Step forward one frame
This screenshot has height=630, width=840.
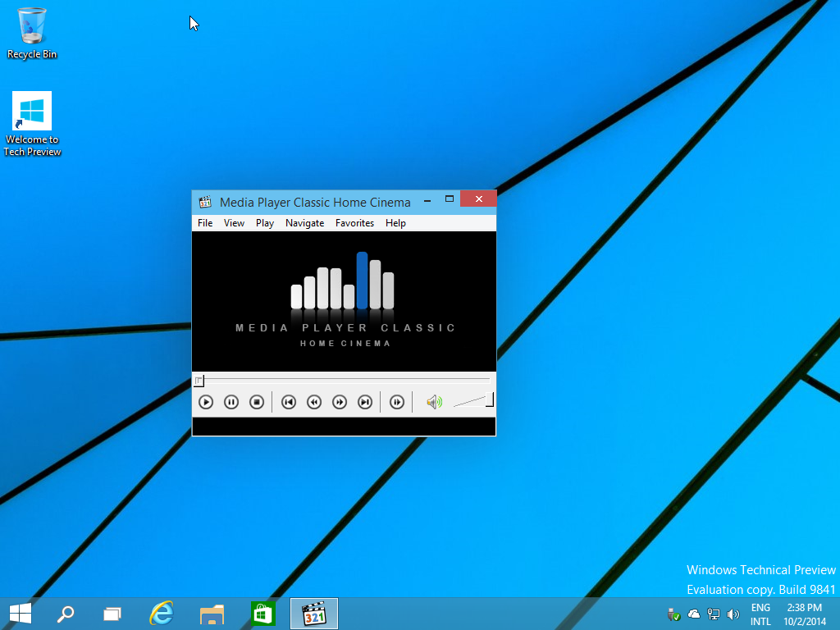[397, 402]
